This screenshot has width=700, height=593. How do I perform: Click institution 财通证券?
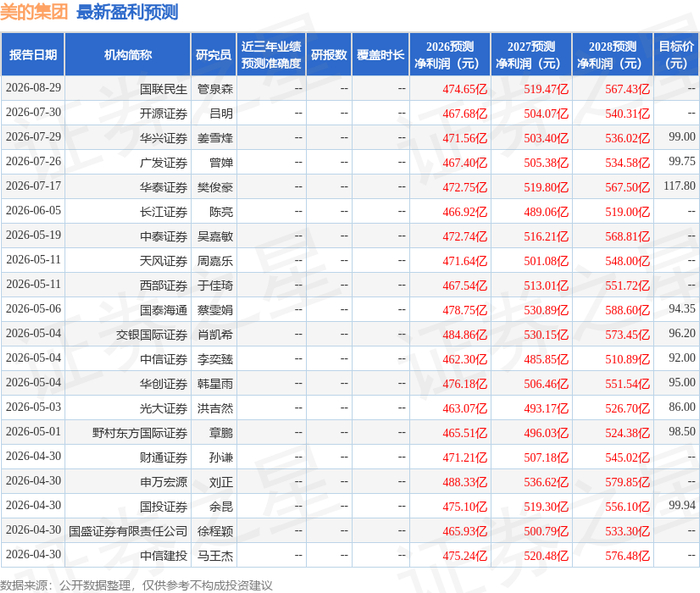click(x=163, y=457)
